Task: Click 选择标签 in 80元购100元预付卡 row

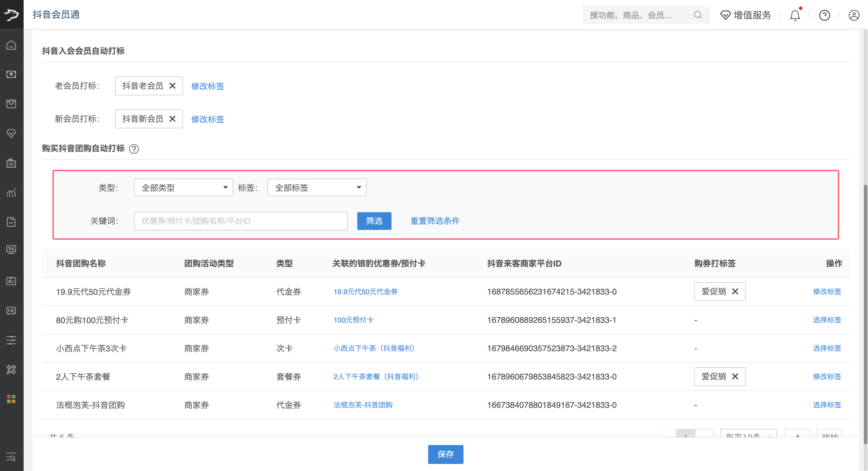Action: pyautogui.click(x=827, y=320)
